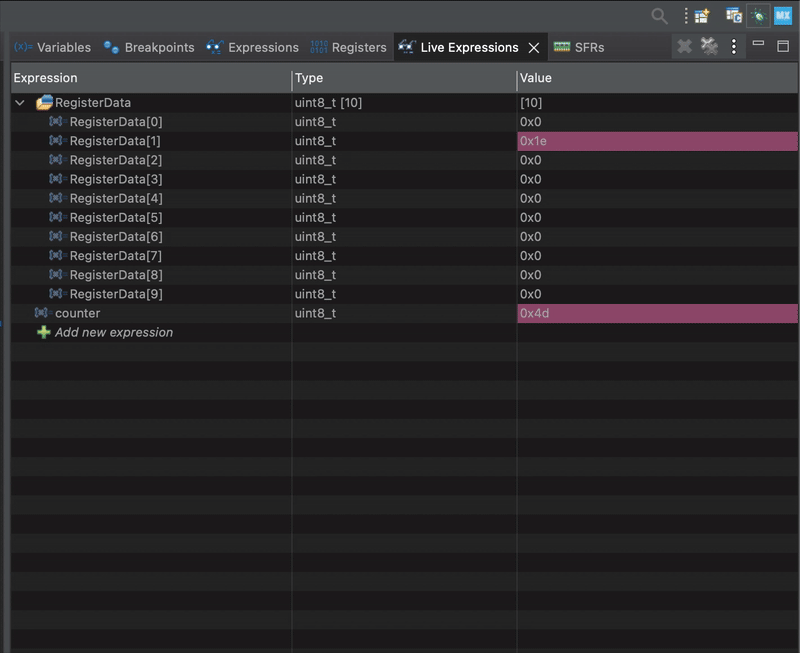Click the RegisterData[7] row
The image size is (800, 653).
pos(404,256)
